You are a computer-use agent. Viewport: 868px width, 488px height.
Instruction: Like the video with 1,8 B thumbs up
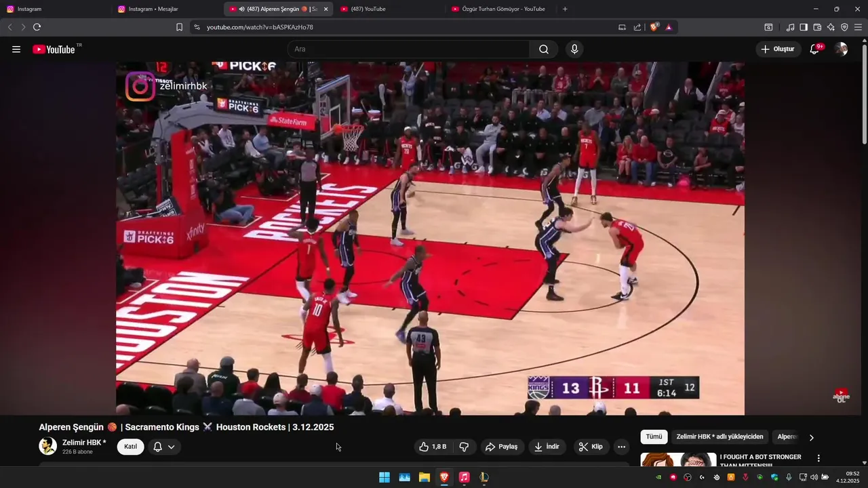[x=432, y=447]
